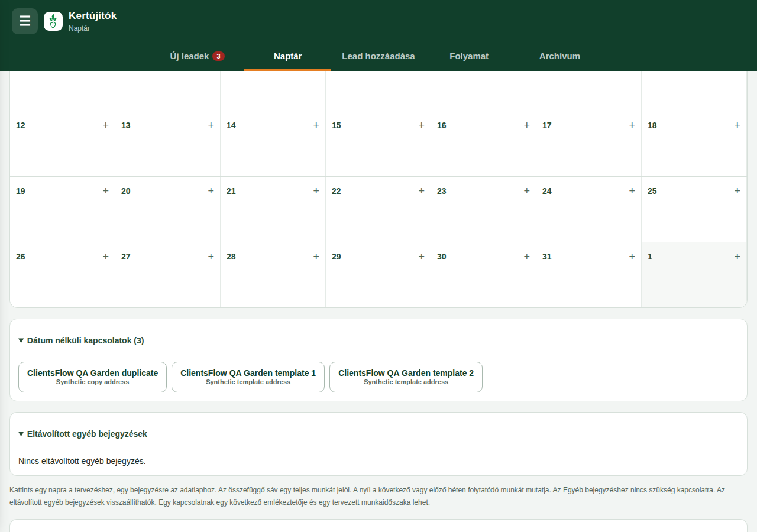Open Lead hozzáadása tab
The width and height of the screenshot is (757, 532).
point(378,56)
